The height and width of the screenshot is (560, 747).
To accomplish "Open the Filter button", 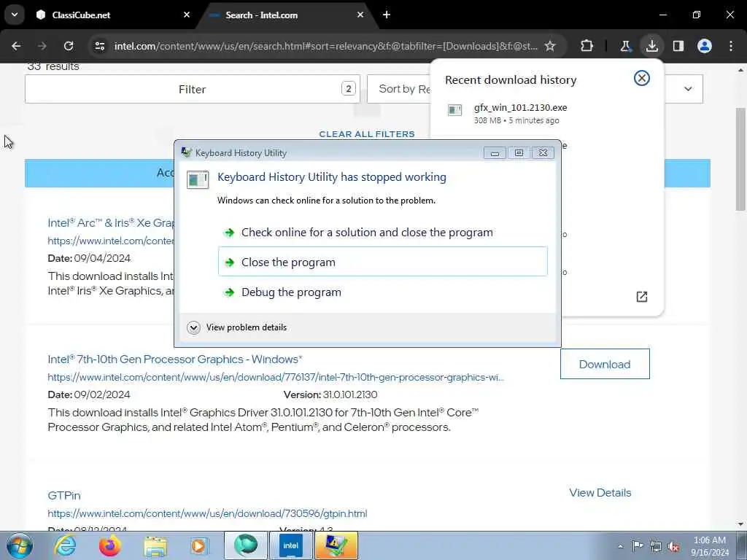I will point(193,89).
